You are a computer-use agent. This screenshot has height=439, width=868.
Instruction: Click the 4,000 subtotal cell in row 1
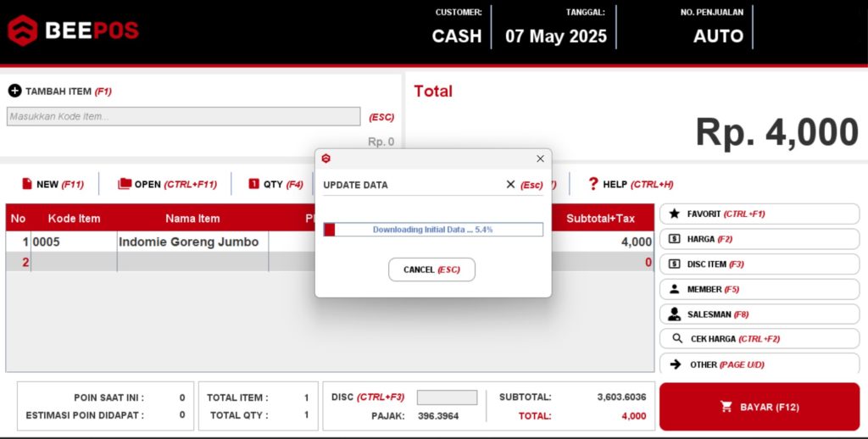[636, 242]
